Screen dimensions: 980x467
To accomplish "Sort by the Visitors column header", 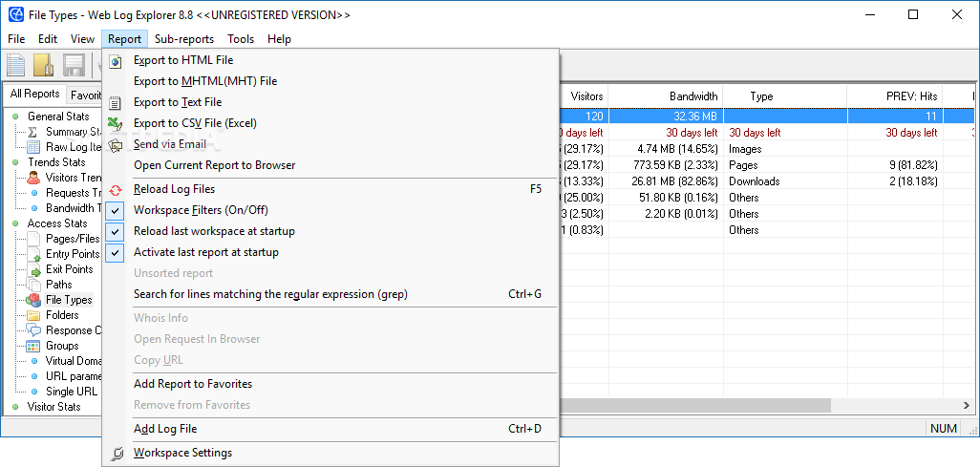I will 584,96.
